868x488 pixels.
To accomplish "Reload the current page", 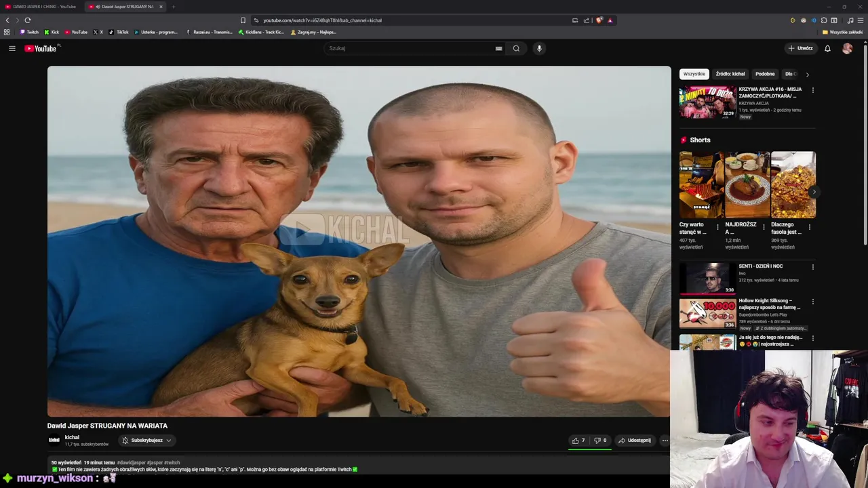I will [28, 20].
